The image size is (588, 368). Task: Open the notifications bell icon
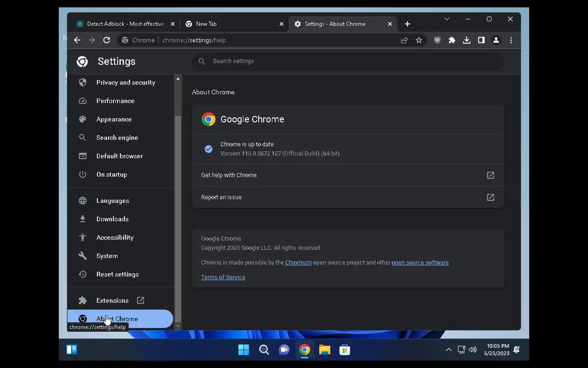click(x=516, y=350)
